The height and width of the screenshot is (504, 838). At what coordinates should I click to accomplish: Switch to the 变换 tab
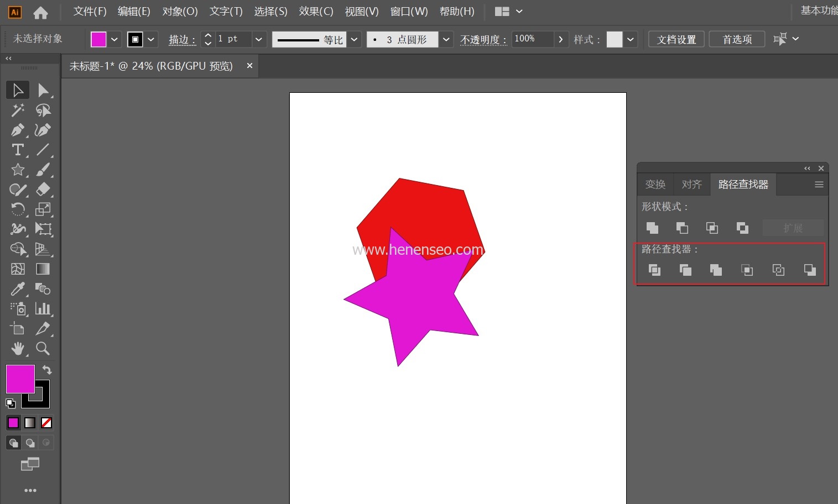coord(655,185)
